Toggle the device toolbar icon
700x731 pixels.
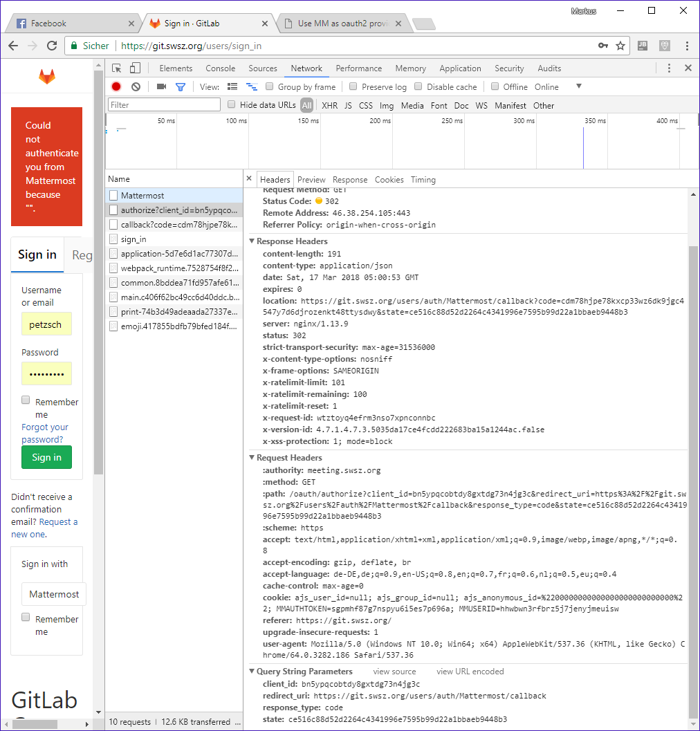[x=135, y=68]
